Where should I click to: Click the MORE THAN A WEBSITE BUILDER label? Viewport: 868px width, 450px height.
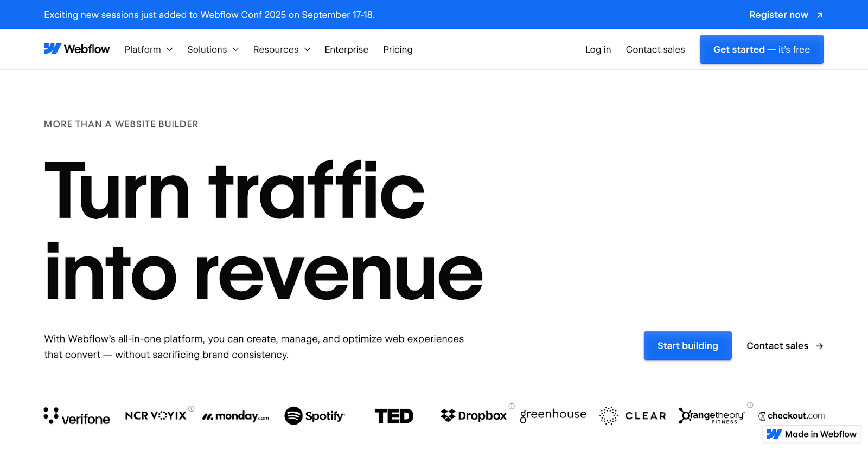[121, 124]
